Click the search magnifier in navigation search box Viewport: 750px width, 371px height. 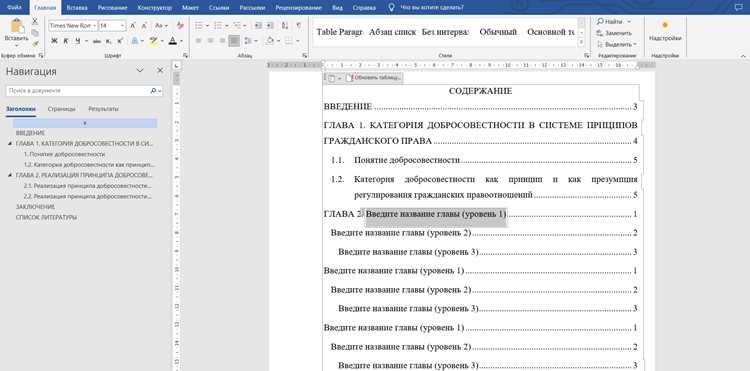153,90
